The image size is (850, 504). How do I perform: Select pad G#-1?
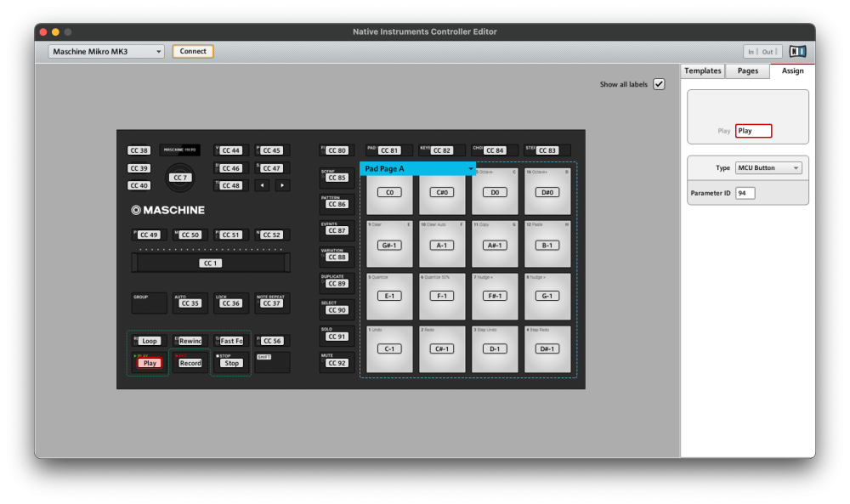pos(389,245)
